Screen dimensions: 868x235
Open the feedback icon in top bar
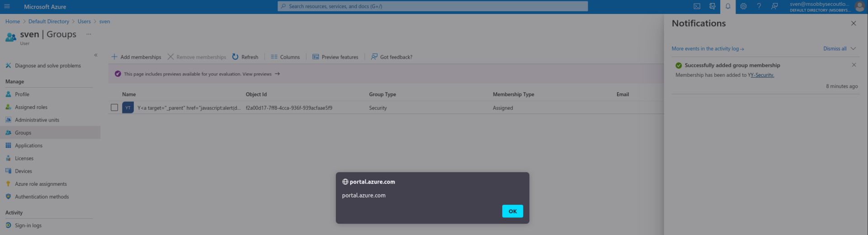[x=774, y=6]
